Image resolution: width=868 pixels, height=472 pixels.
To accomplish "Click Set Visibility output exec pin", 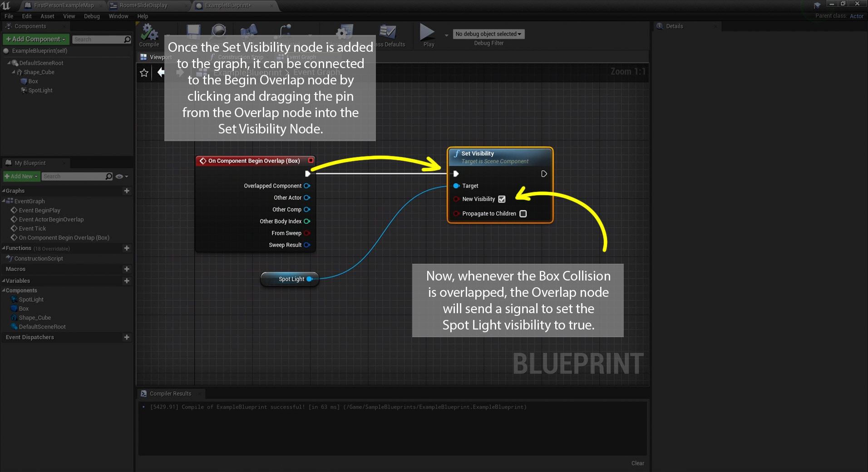I will (x=544, y=173).
